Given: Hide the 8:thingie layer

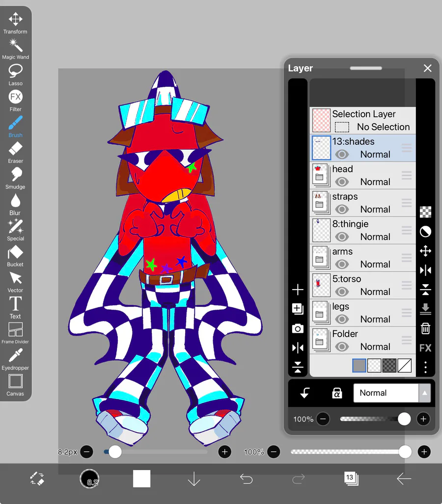Looking at the screenshot, I should (342, 237).
